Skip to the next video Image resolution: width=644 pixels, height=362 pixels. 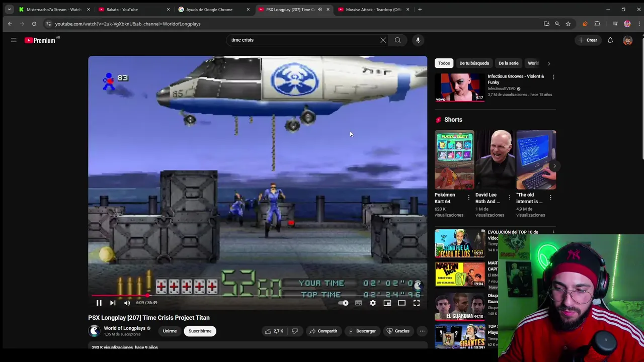point(113,303)
